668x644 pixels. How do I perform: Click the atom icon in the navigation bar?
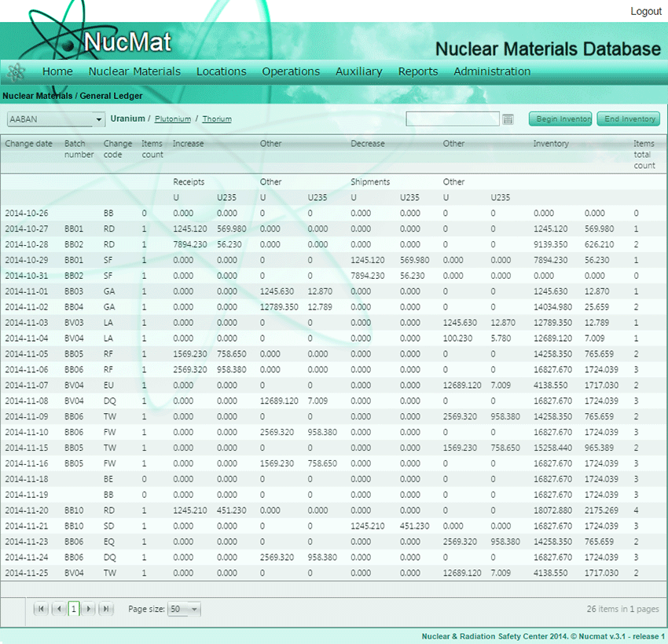(x=17, y=71)
